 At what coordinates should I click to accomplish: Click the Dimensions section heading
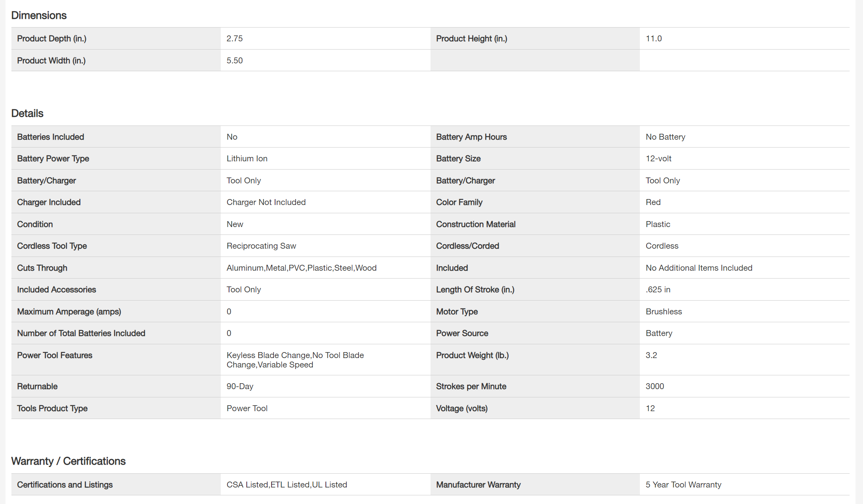point(39,15)
